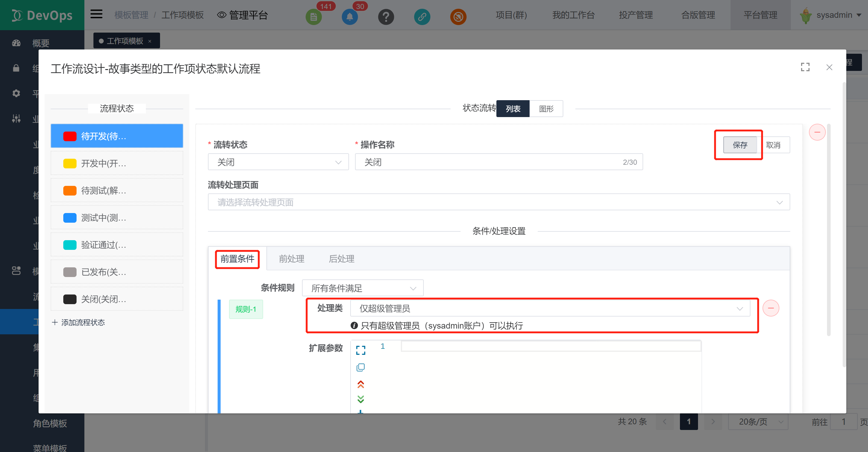Click the 保存 button
Image resolution: width=868 pixels, height=452 pixels.
[x=740, y=145]
